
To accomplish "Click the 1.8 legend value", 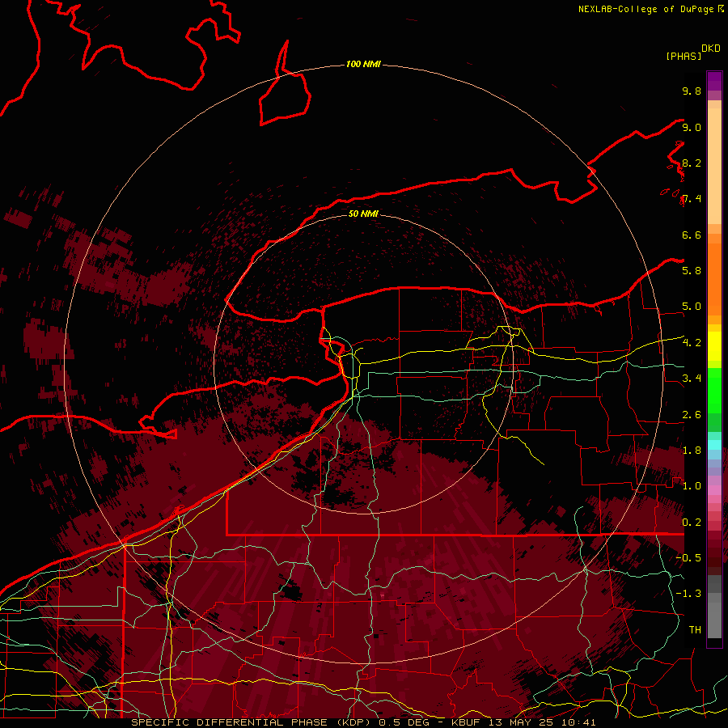I will [x=692, y=451].
